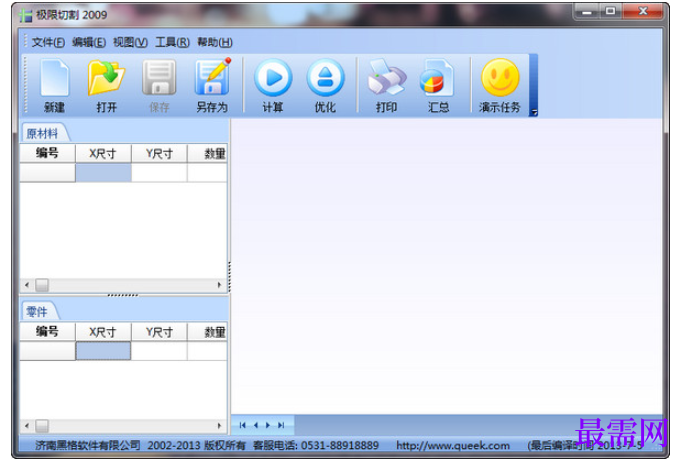The height and width of the screenshot is (464, 687).
Task: Open the 编辑(E) menu
Action: [89, 42]
